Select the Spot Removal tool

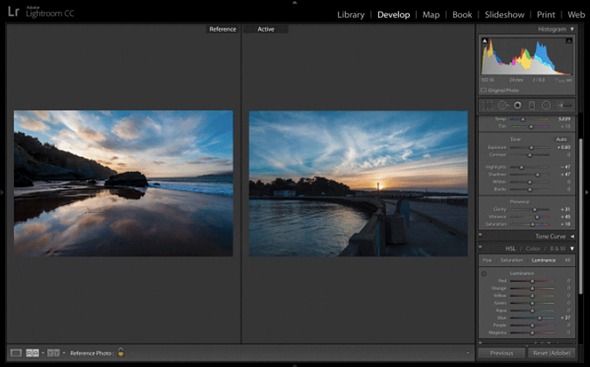(503, 106)
